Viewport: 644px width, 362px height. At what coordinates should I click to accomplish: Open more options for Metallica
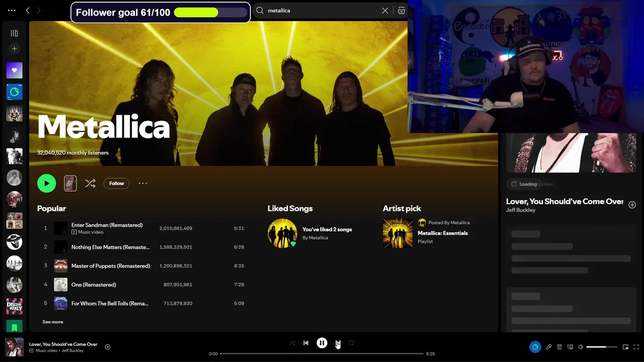click(143, 184)
